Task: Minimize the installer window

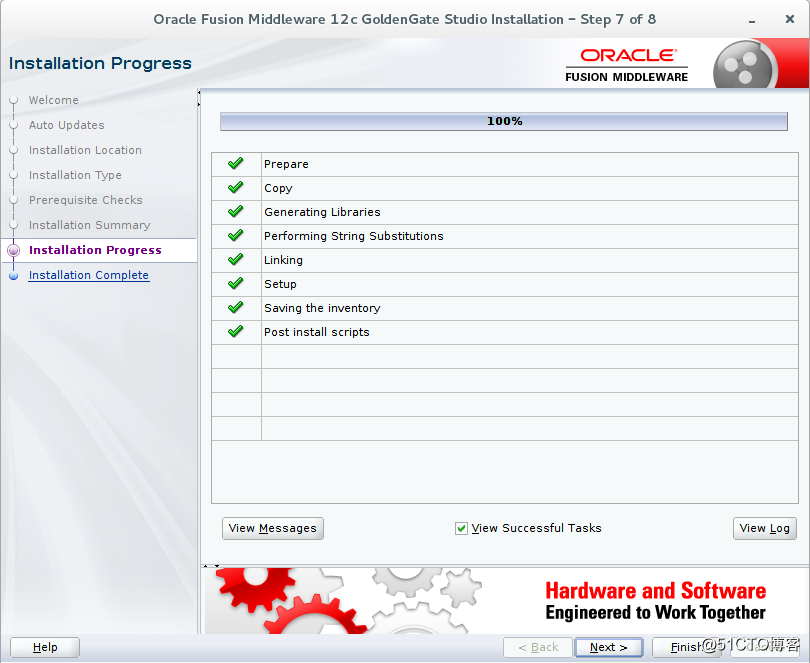Action: 752,21
